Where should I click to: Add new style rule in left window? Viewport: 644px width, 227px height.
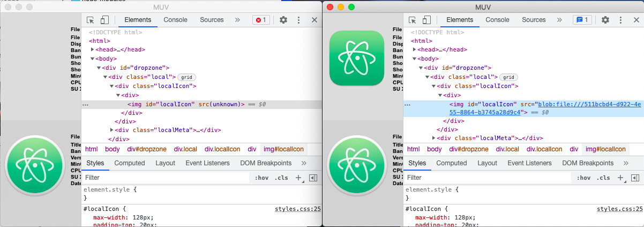[299, 178]
